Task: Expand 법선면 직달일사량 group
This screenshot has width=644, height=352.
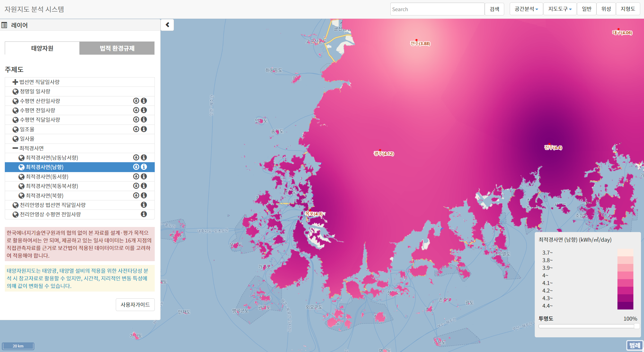Action: coord(15,82)
